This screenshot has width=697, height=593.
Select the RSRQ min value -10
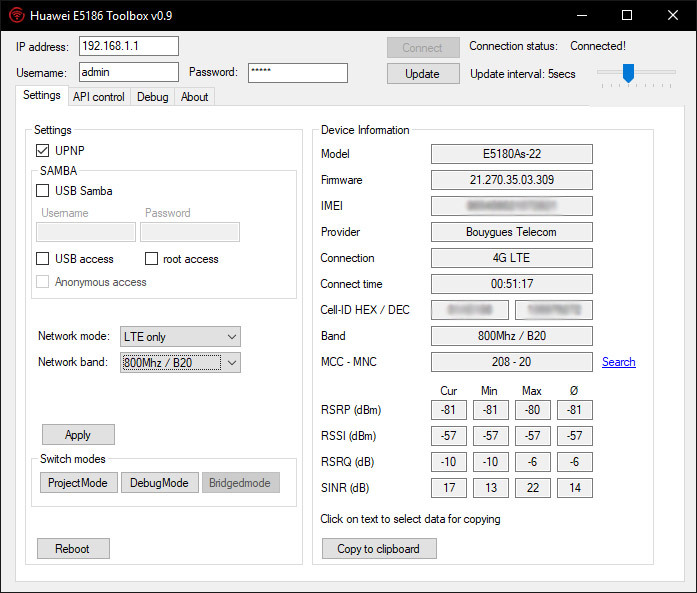click(x=491, y=462)
